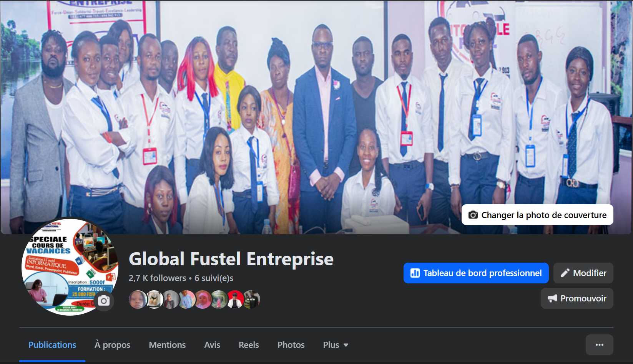
Task: Click camera icon in cover photo button
Action: click(x=473, y=215)
